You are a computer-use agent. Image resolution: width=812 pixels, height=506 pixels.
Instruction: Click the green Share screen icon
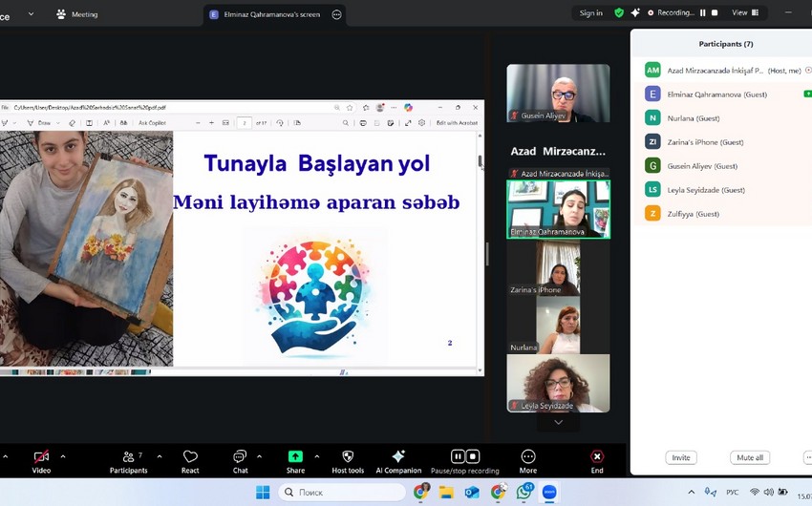pyautogui.click(x=295, y=456)
